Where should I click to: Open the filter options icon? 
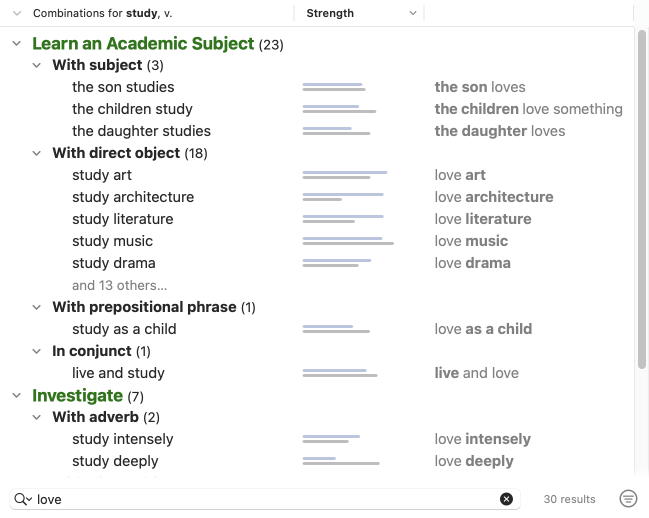(x=628, y=499)
